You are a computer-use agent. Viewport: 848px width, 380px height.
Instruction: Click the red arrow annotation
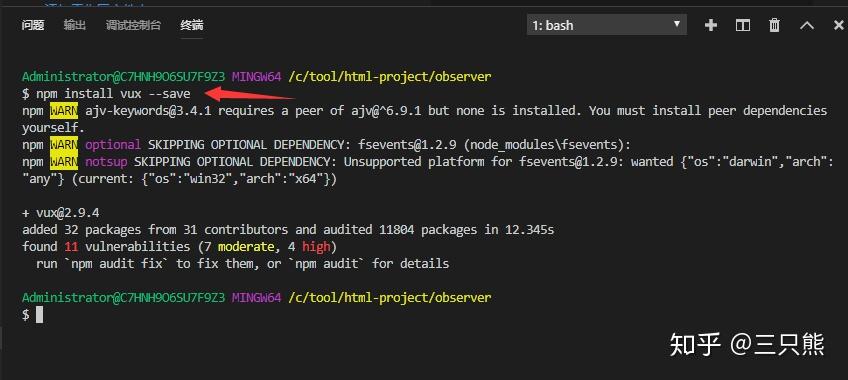point(250,94)
